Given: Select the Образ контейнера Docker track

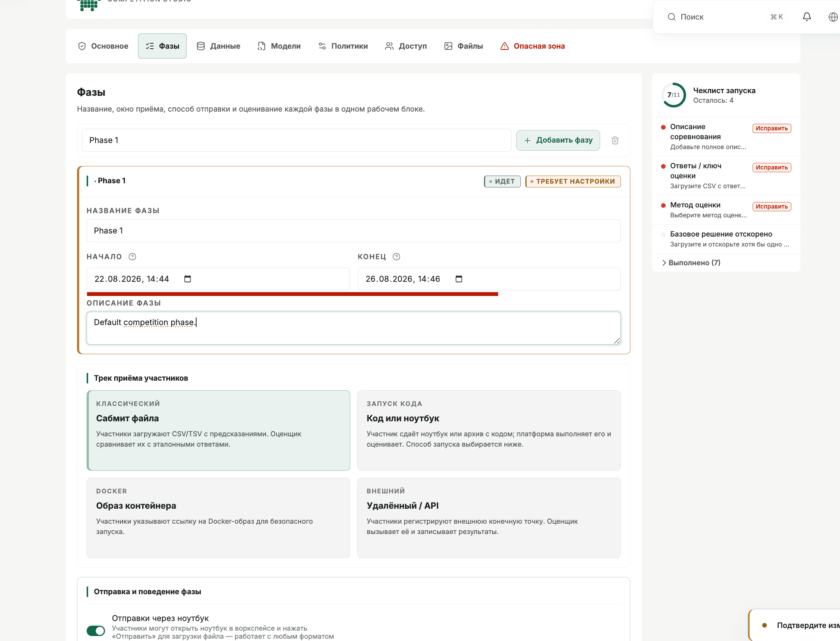Looking at the screenshot, I should tap(218, 518).
